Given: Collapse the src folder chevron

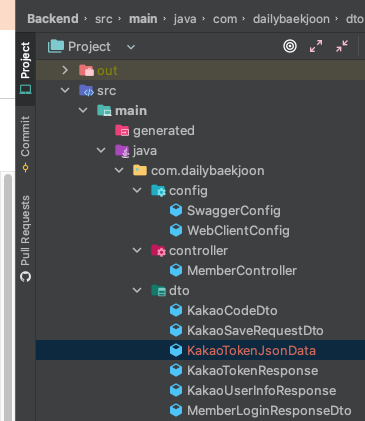Looking at the screenshot, I should point(65,90).
